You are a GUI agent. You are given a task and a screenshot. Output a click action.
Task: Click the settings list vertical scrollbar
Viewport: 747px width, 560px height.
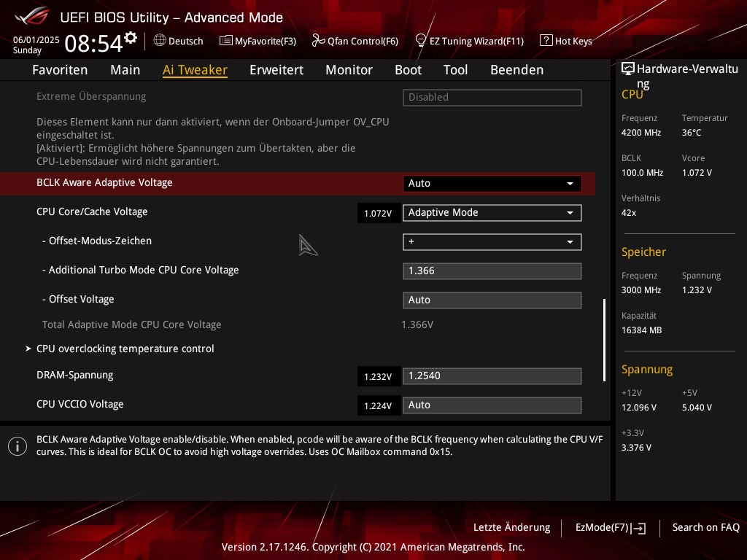604,339
